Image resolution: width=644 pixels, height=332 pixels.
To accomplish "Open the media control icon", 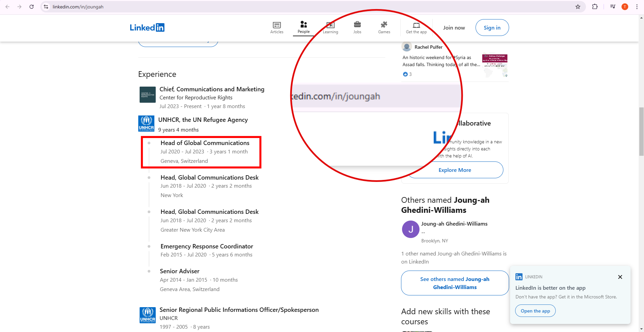I will (x=613, y=7).
